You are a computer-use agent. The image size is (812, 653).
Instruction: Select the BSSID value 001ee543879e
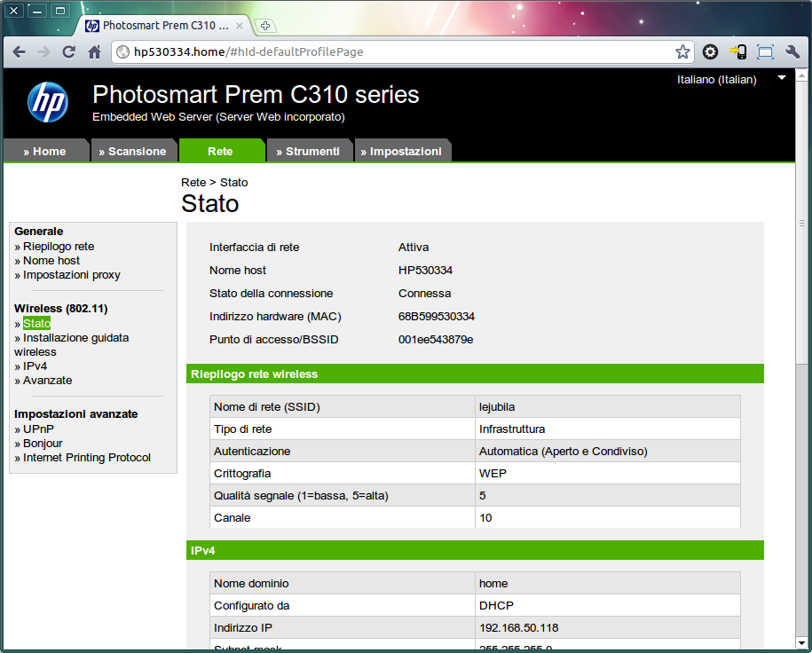click(436, 340)
